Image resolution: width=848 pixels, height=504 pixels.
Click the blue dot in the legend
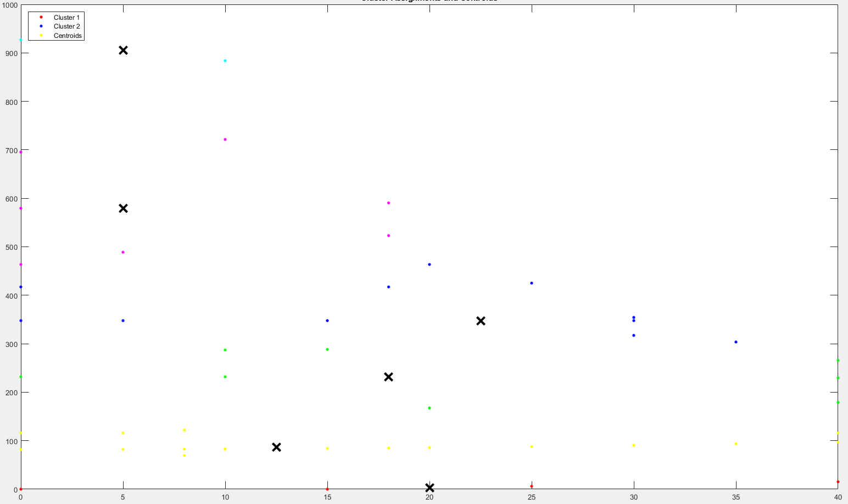[40, 26]
